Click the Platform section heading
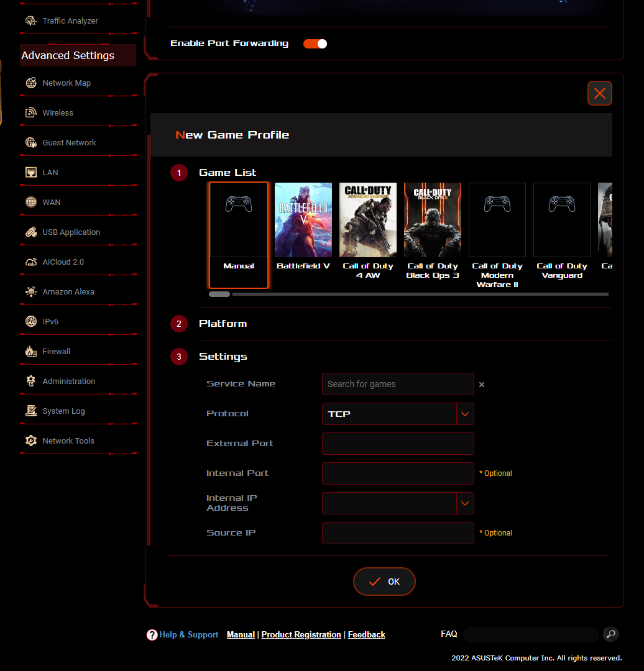644x671 pixels. click(223, 324)
